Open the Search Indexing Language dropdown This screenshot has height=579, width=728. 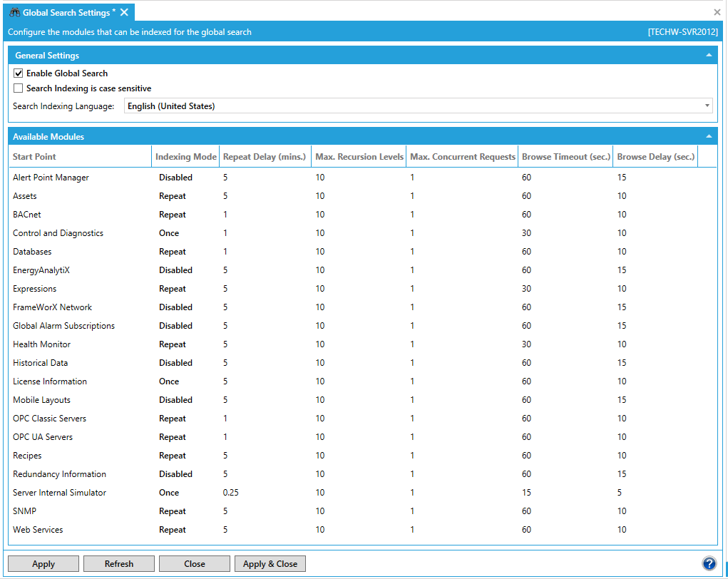coord(419,106)
